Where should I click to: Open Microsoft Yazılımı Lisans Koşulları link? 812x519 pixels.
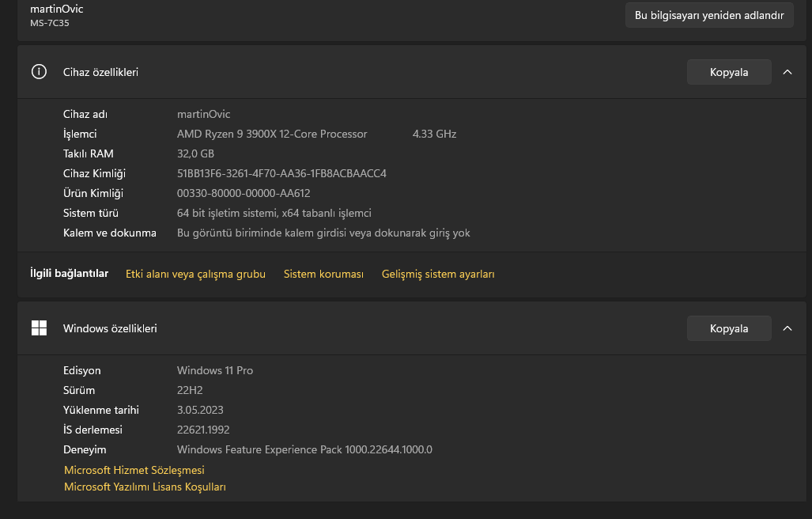[x=145, y=487]
